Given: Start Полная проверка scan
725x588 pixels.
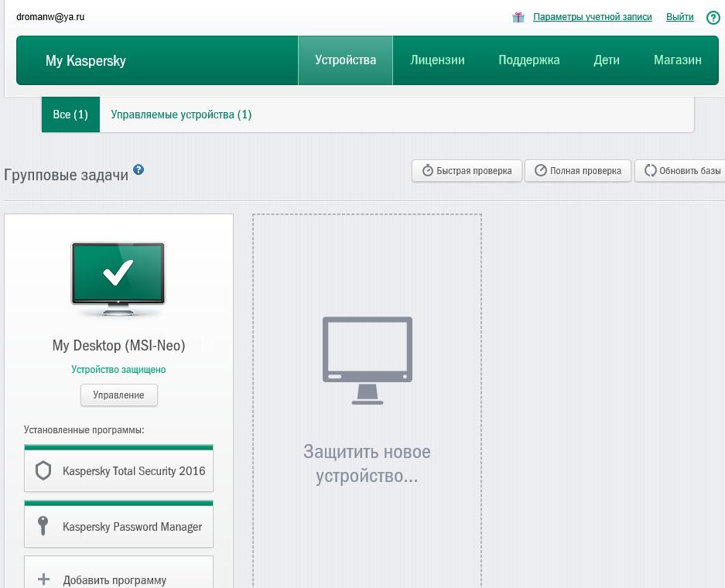Looking at the screenshot, I should (x=578, y=170).
